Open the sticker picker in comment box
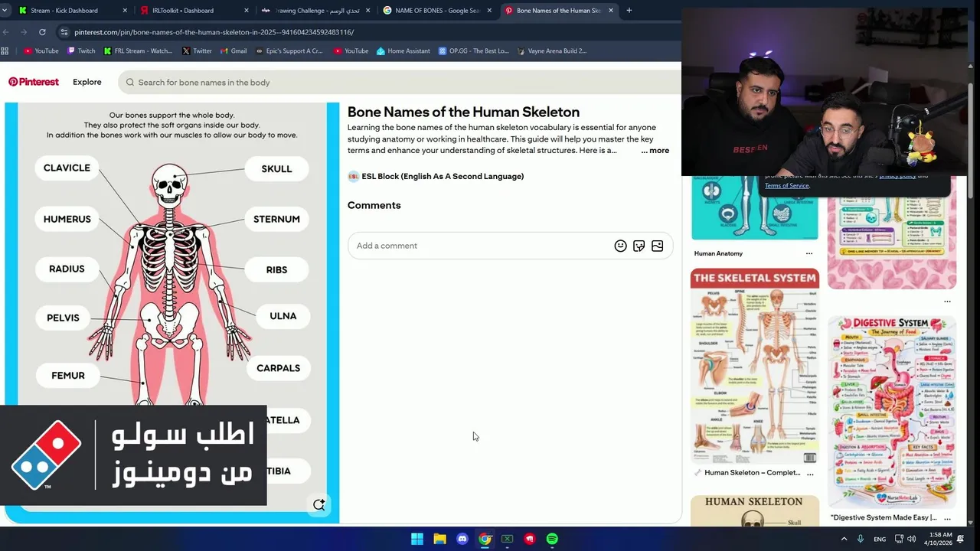The width and height of the screenshot is (980, 551). (639, 246)
